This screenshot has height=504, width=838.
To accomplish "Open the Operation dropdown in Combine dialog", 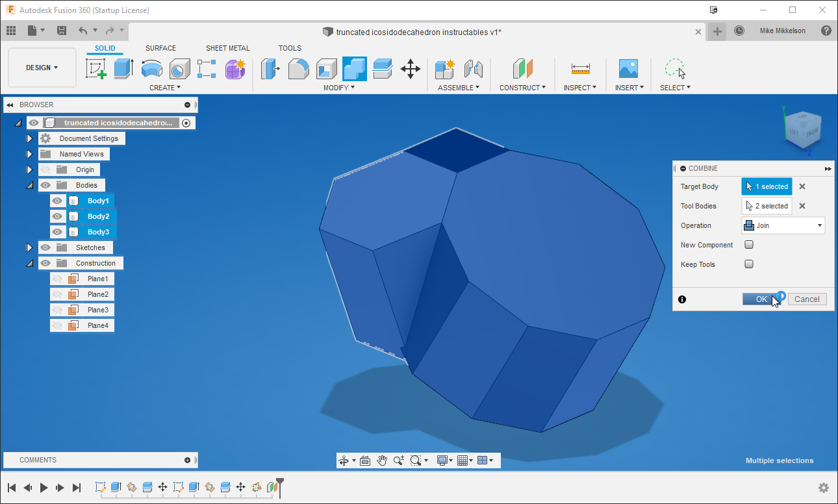I will pos(819,225).
